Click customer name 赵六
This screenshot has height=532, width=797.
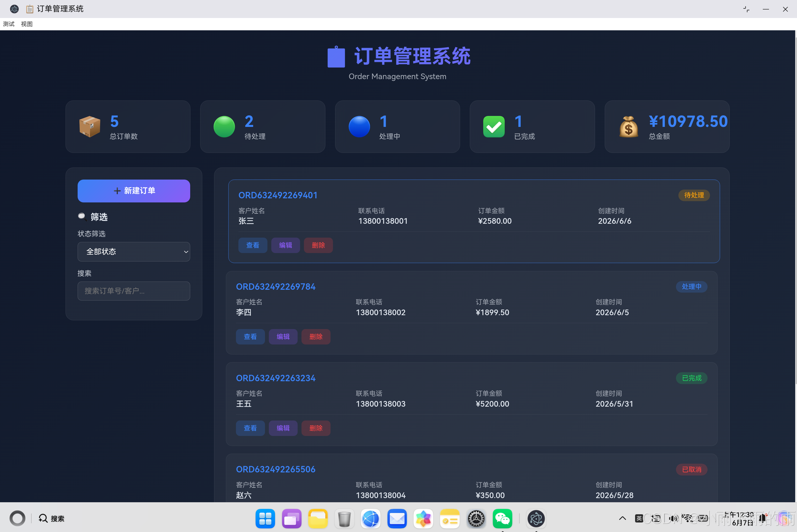[244, 495]
